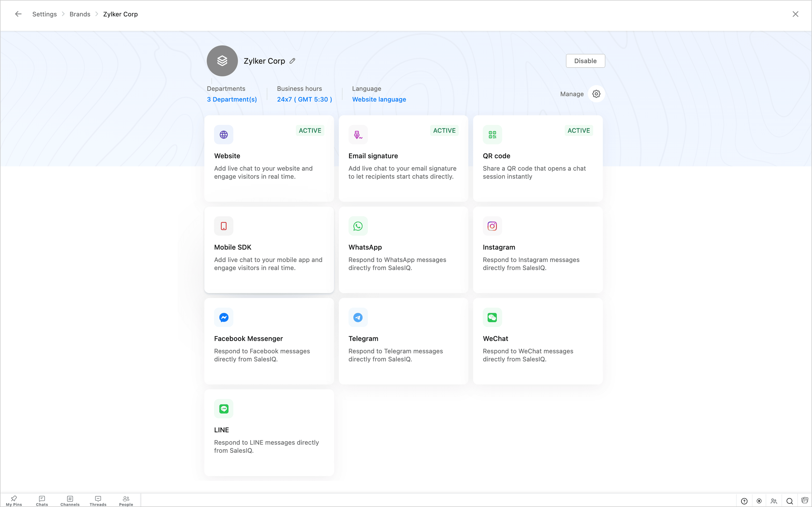This screenshot has height=507, width=812.
Task: Click the Instagram channel icon
Action: 492,226
